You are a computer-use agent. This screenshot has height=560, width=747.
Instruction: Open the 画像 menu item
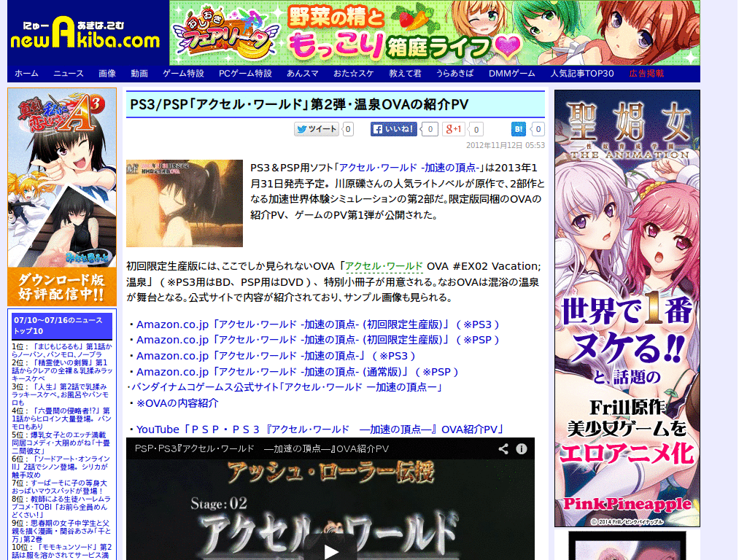click(107, 74)
